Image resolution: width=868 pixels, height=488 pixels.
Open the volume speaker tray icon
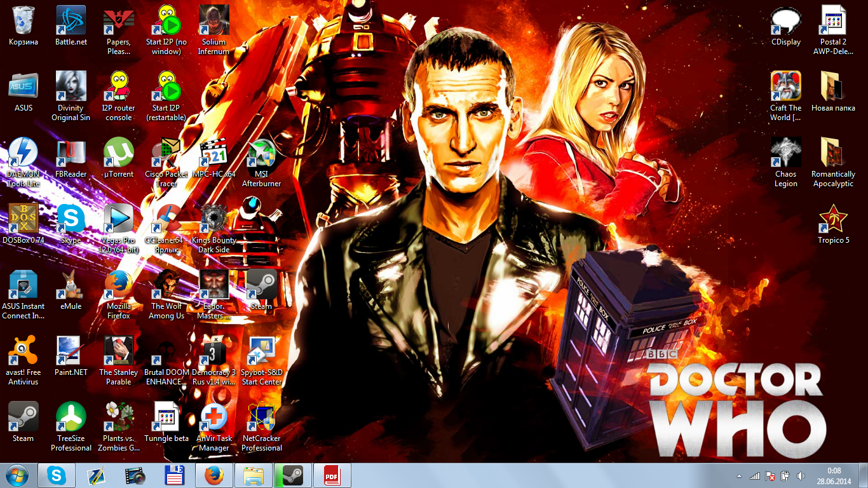coord(800,476)
